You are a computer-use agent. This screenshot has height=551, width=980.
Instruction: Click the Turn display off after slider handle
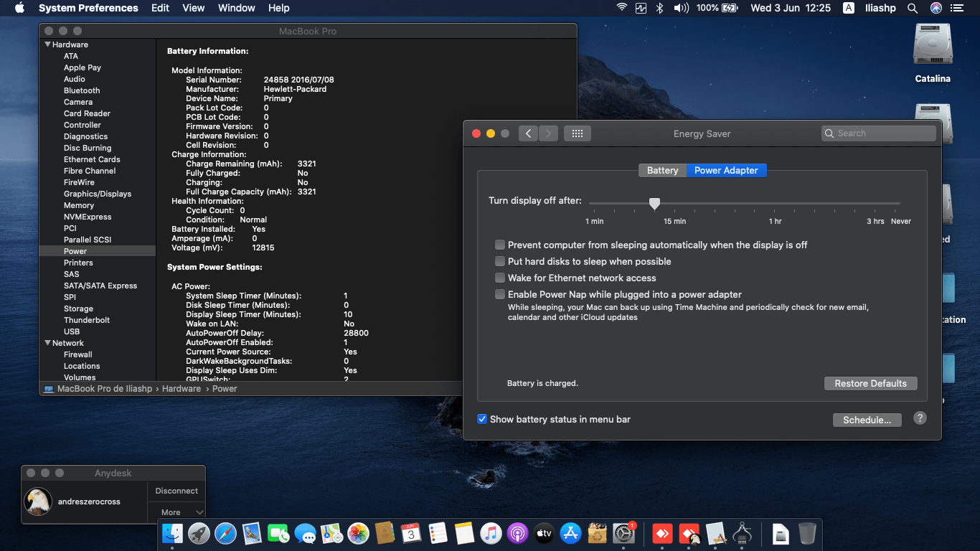click(654, 204)
